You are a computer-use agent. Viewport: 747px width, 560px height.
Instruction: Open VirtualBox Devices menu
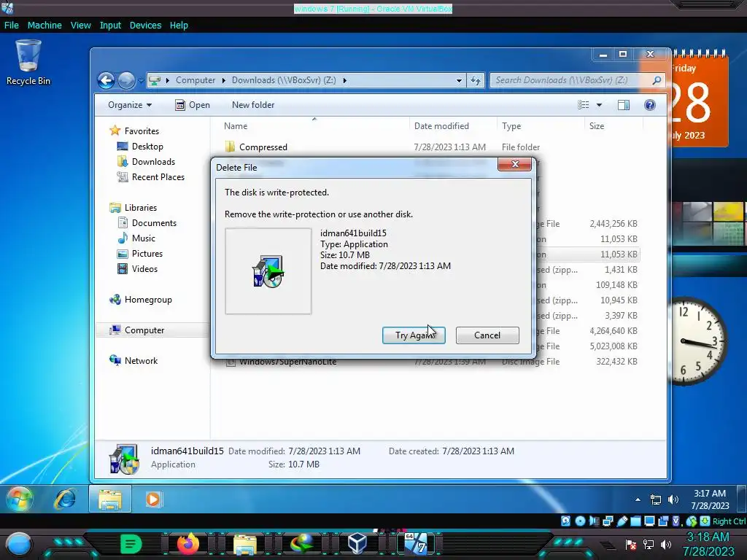(145, 26)
